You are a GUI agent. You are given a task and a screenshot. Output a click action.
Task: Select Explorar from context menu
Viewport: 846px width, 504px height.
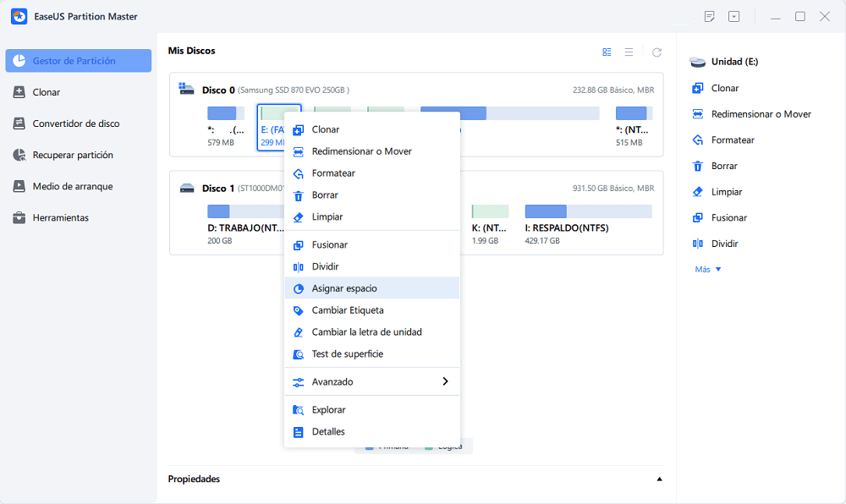[x=371, y=409]
